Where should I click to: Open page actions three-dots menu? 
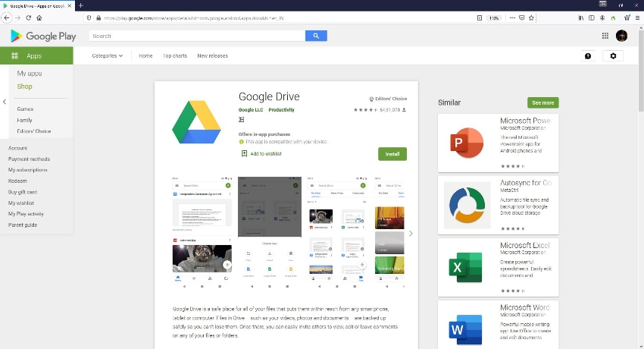[512, 18]
